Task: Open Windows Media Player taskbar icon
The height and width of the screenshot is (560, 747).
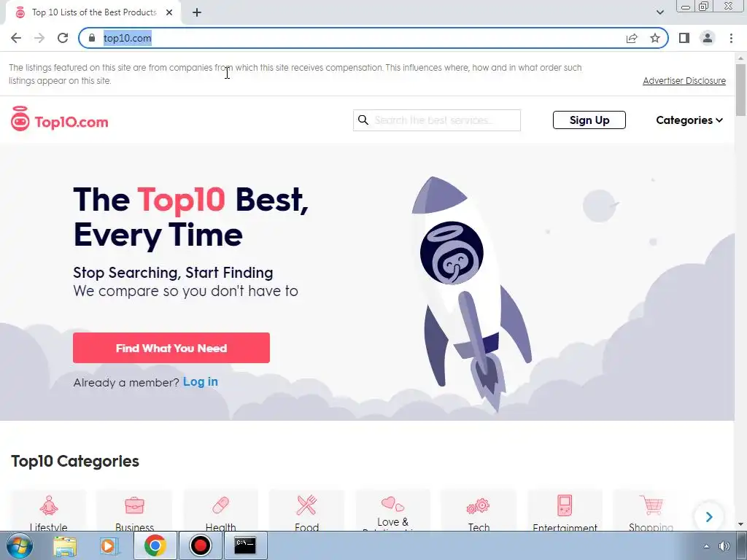Action: (109, 545)
